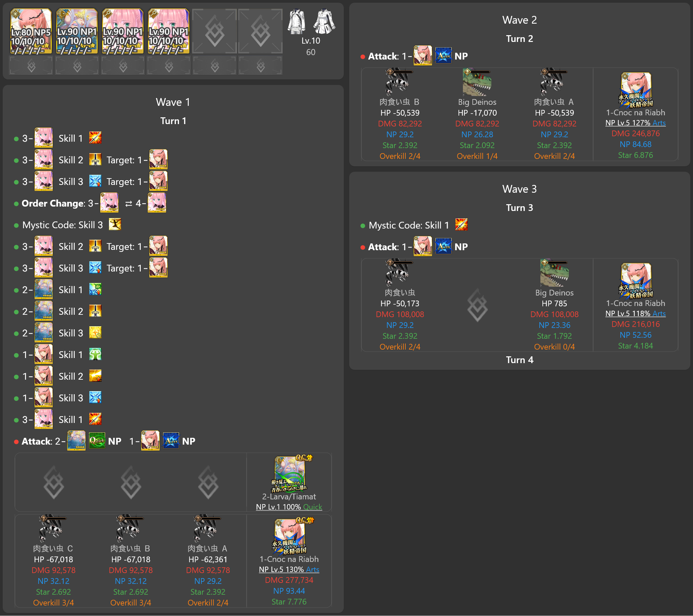Screen dimensions: 693x616
Task: Open NP Lv.5 130% Arts link
Action: [x=289, y=570]
